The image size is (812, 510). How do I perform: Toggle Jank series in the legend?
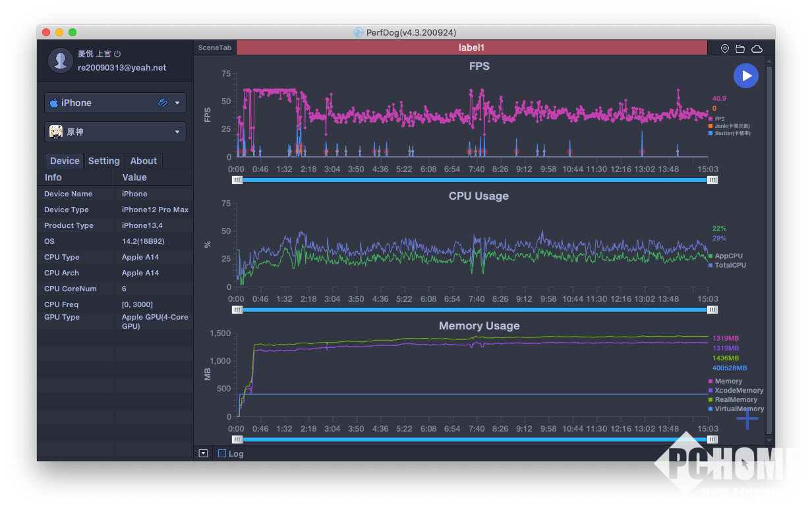point(729,126)
